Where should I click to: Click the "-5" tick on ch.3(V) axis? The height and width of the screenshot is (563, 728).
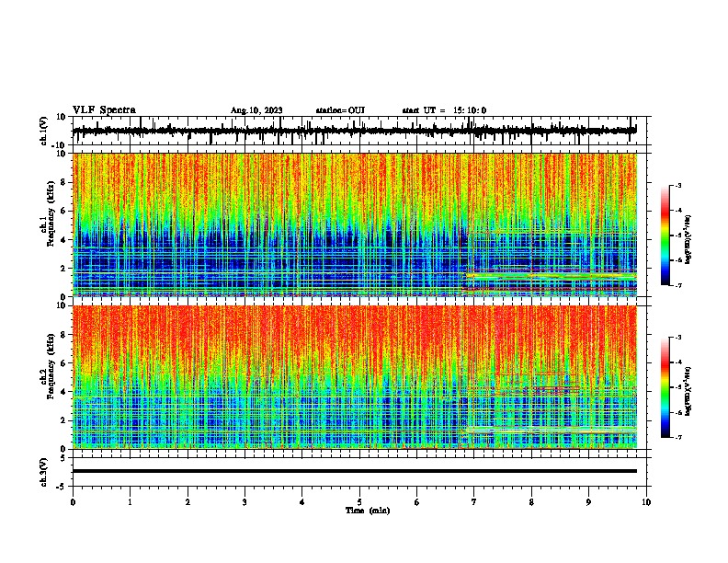point(63,487)
